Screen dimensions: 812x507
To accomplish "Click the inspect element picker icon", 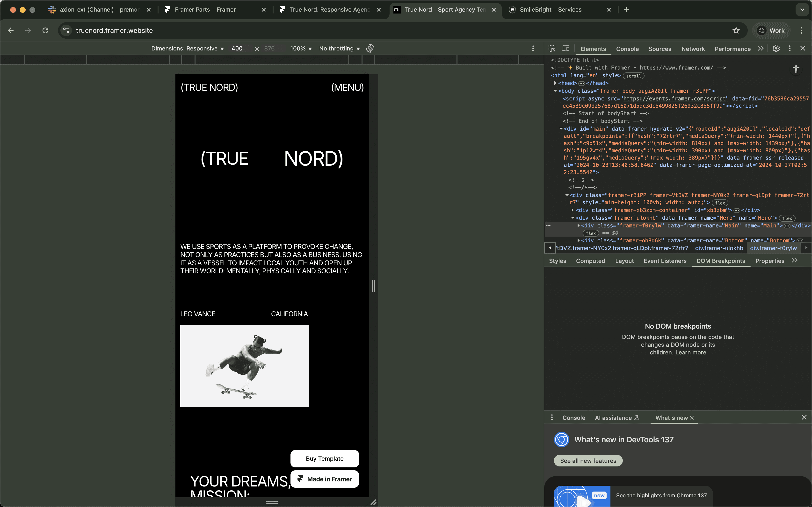I will point(552,49).
